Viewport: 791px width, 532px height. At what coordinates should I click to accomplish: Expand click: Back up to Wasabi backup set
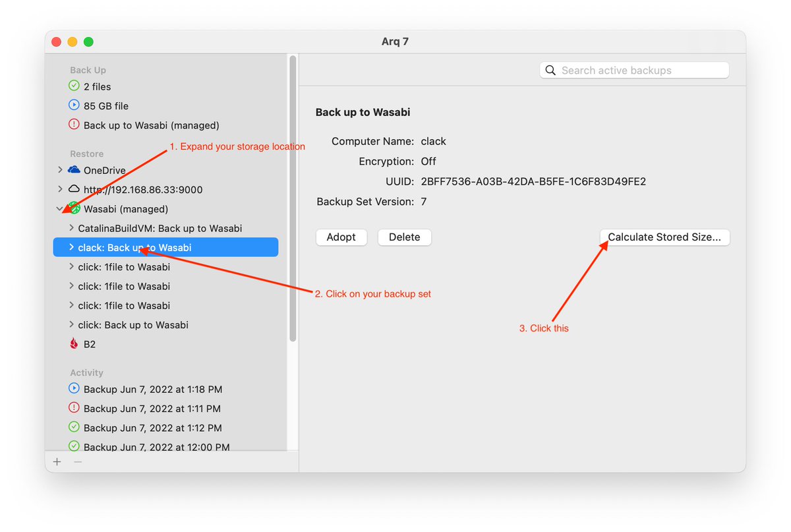tap(71, 324)
